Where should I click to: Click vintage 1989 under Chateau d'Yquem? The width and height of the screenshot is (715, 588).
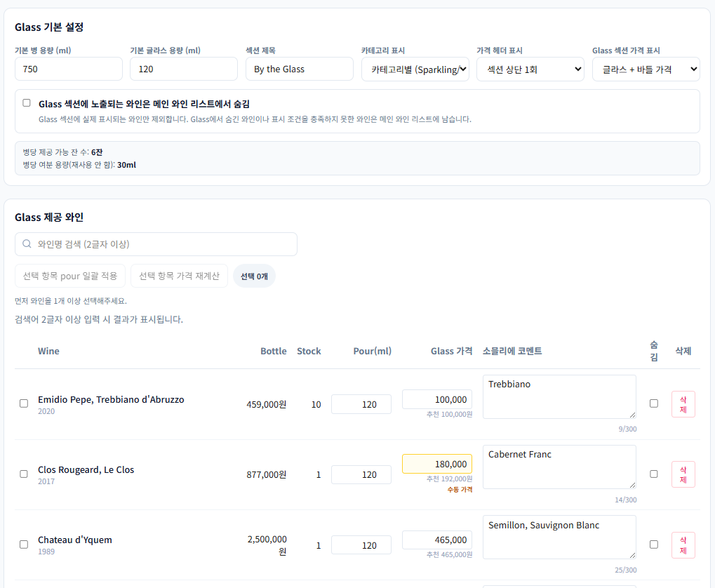click(46, 552)
